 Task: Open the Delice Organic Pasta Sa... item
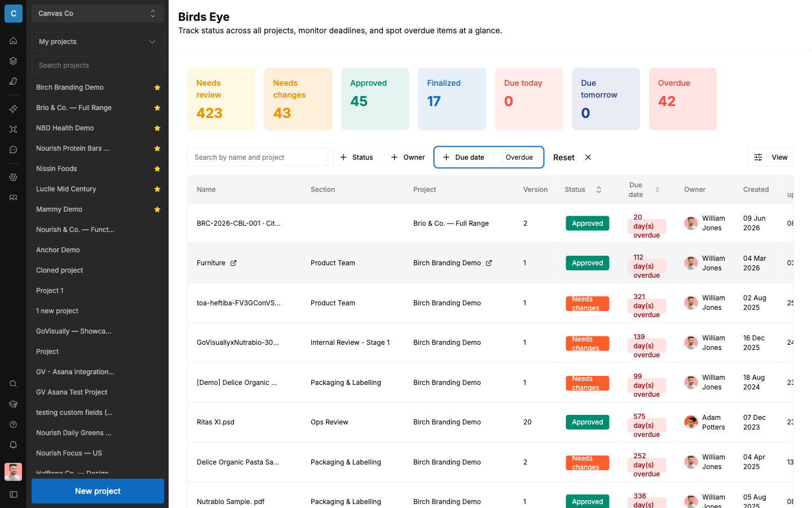[x=238, y=462]
